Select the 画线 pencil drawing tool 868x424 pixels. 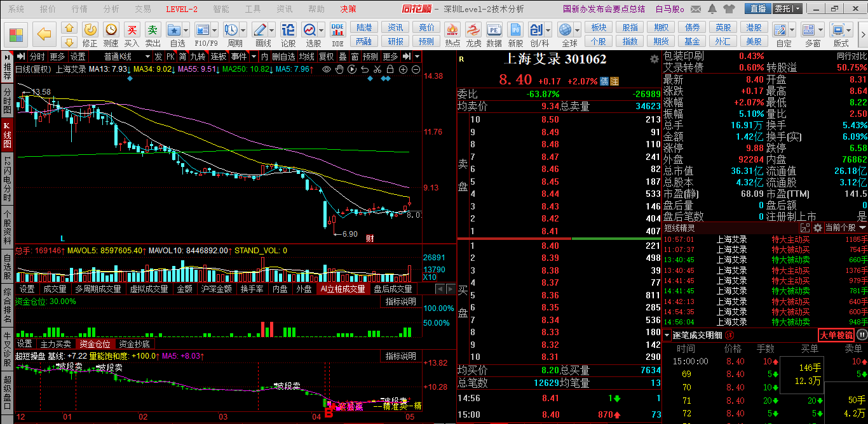[259, 30]
